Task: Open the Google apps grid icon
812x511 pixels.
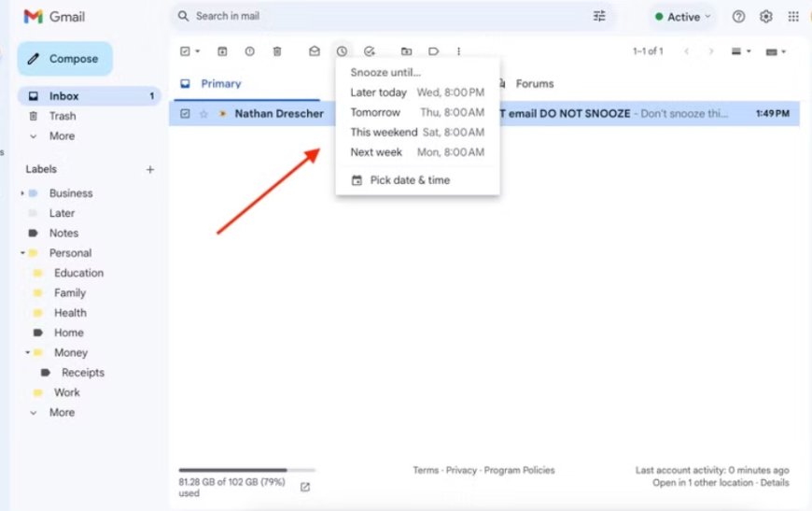Action: [x=793, y=17]
